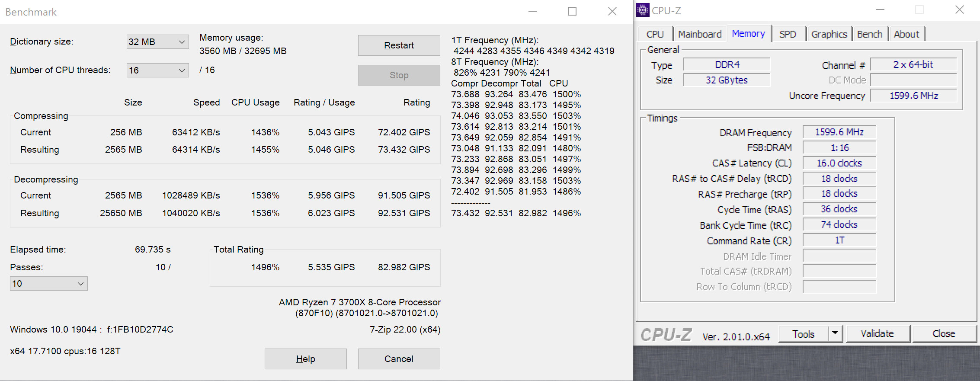The width and height of the screenshot is (980, 381).
Task: Click RAS# to CAS# Delay value 18 clocks
Action: tap(839, 179)
